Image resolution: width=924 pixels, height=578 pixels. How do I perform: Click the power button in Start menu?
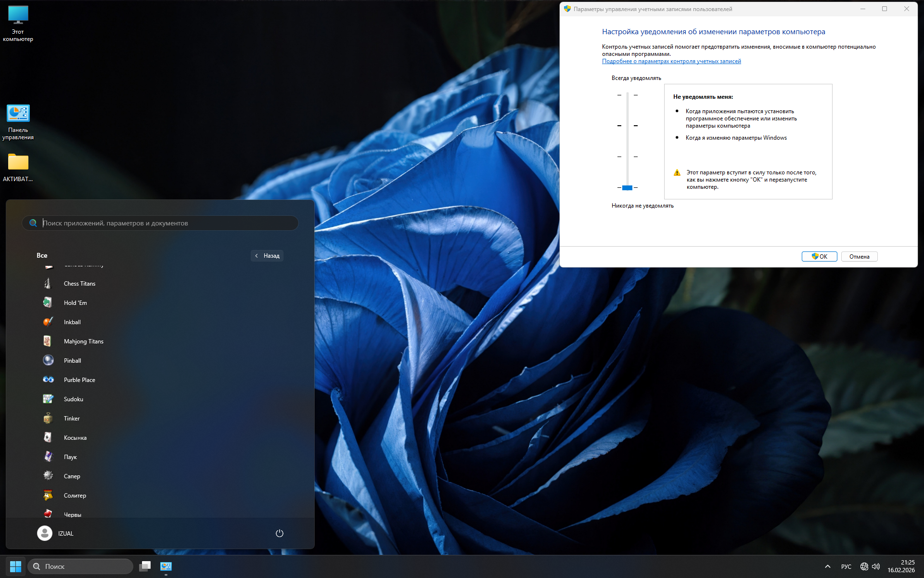279,533
